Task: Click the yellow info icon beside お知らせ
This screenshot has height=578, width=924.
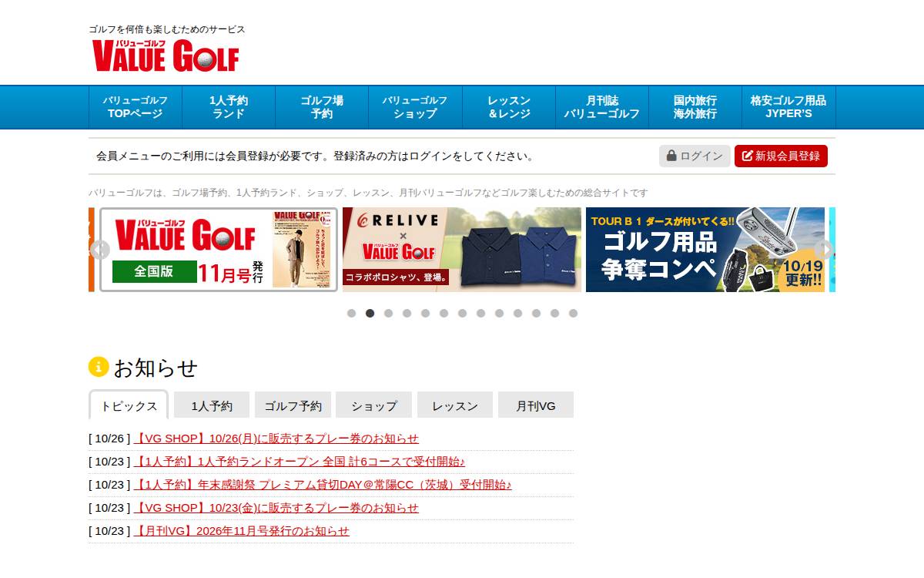Action: point(99,367)
